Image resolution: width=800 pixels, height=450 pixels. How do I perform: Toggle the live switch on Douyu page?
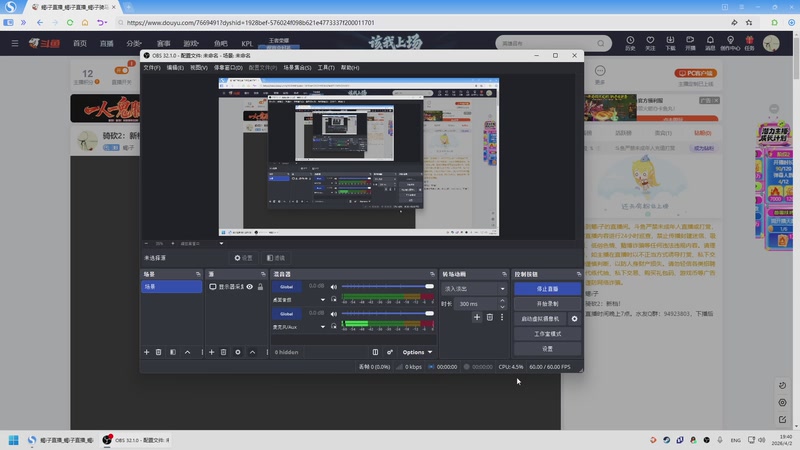click(x=121, y=70)
